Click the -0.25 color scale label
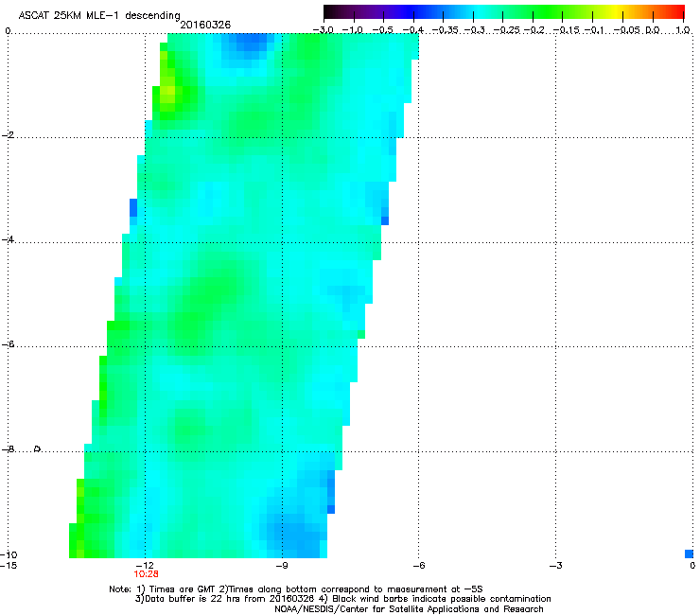This screenshot has height=615, width=700. (506, 30)
